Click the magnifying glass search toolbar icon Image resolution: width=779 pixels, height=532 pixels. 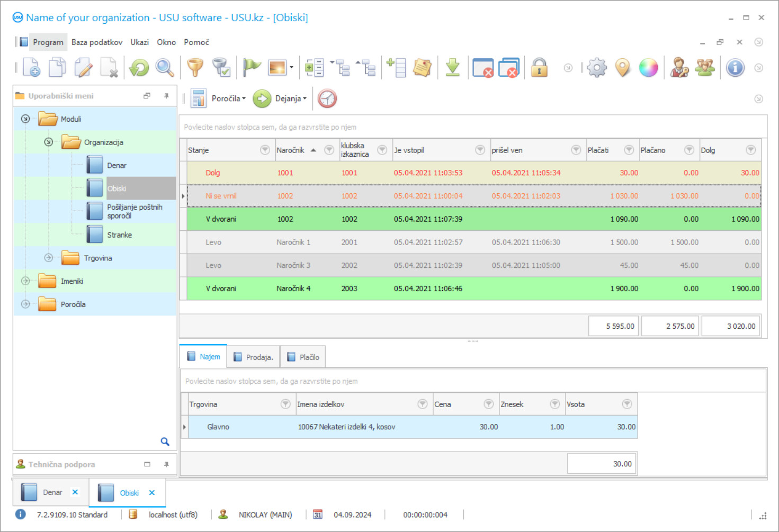tap(165, 68)
